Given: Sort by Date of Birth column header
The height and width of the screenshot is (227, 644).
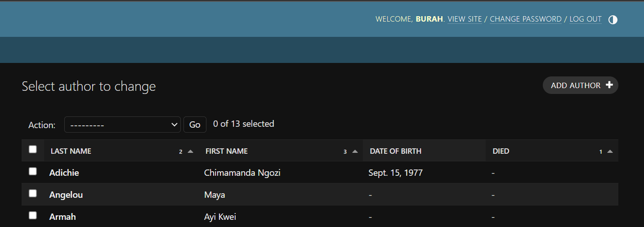Looking at the screenshot, I should (x=396, y=151).
